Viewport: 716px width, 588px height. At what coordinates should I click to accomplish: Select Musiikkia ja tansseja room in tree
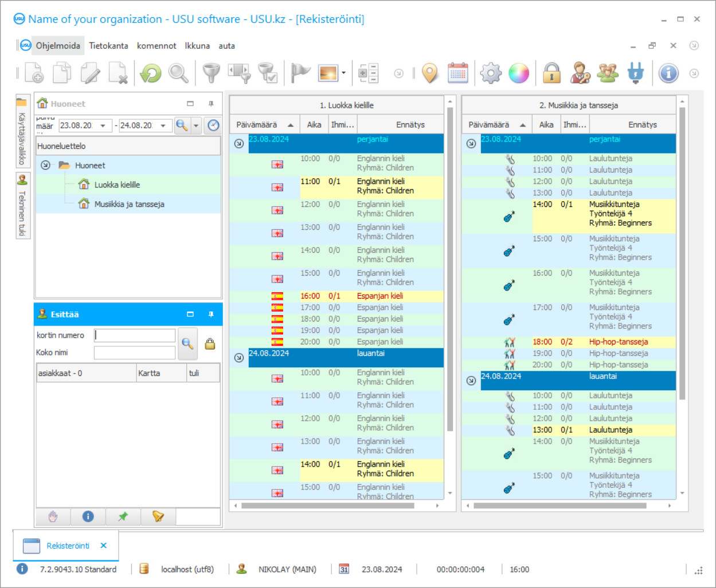tap(129, 204)
